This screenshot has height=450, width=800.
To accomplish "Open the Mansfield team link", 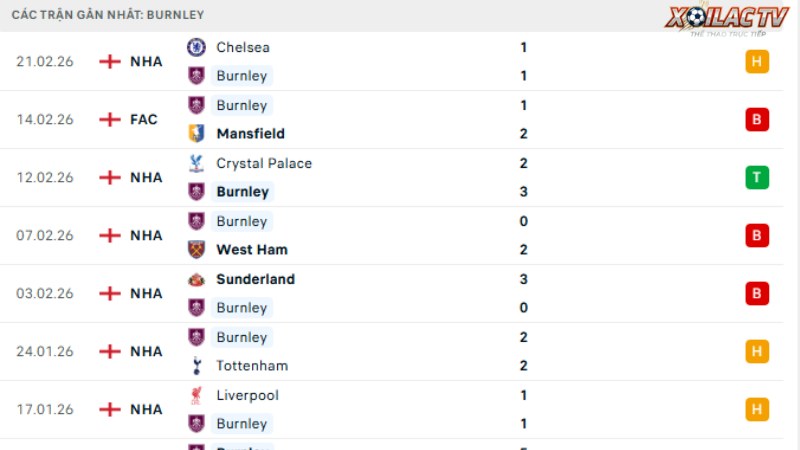I will click(x=250, y=133).
